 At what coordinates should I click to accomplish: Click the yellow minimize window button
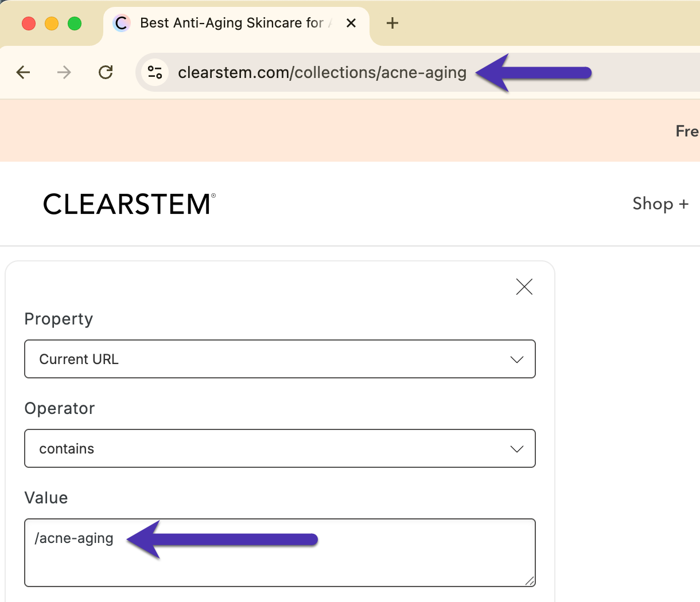[x=52, y=24]
